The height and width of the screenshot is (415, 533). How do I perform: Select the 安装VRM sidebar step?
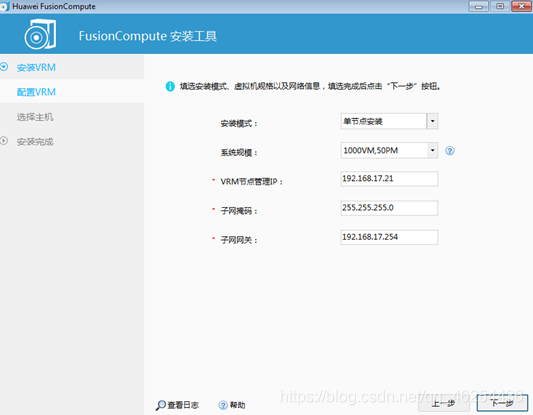(72, 67)
